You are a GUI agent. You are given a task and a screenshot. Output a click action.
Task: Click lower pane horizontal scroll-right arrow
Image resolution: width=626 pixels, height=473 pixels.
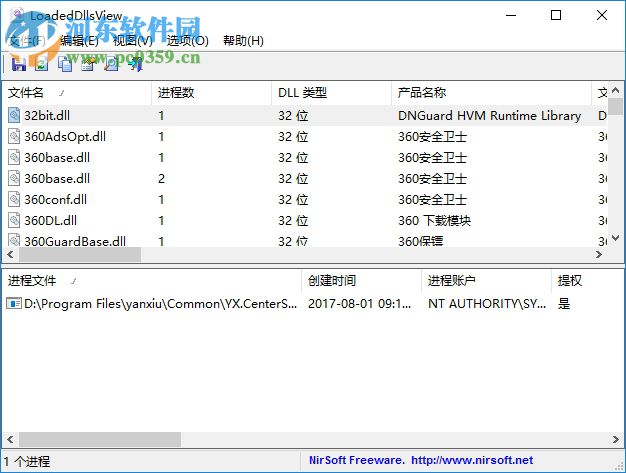[615, 439]
